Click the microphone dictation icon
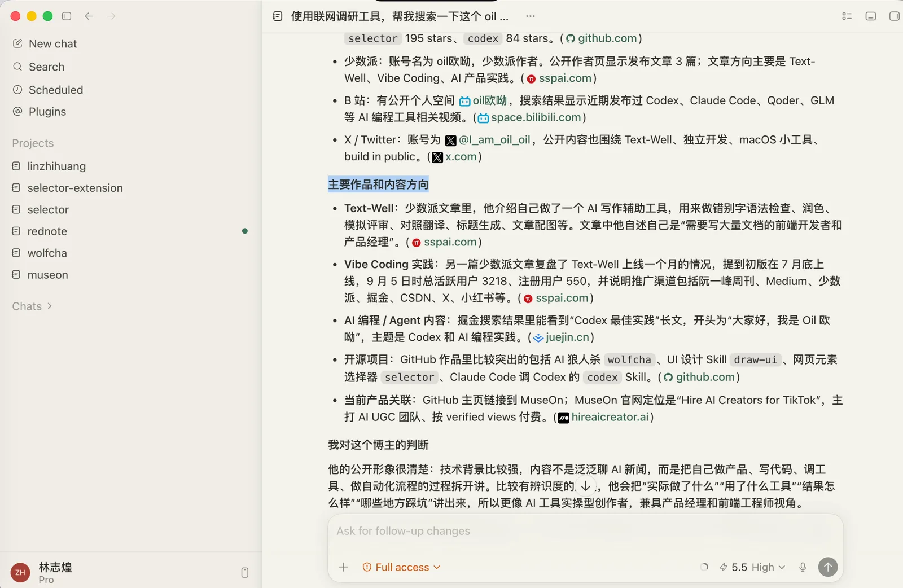903x588 pixels. [803, 567]
